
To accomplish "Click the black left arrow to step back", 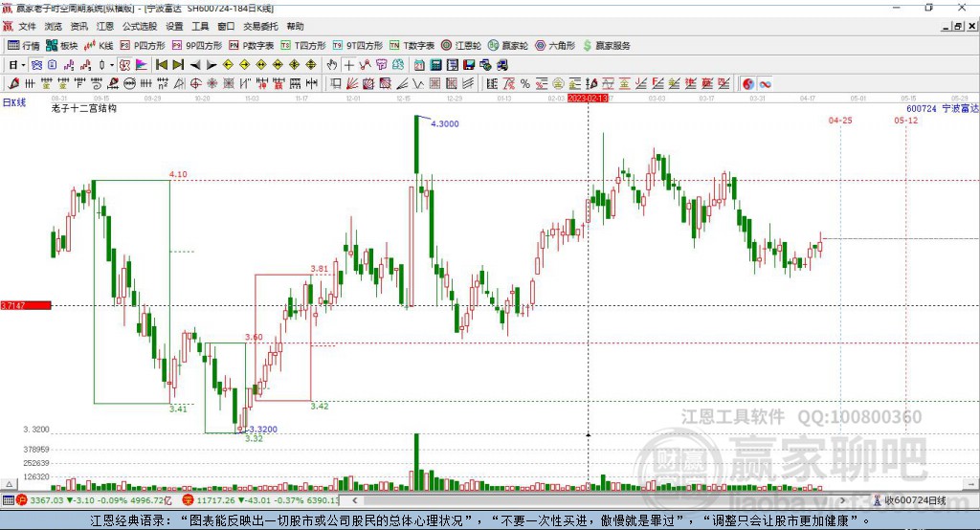I will coord(195,65).
